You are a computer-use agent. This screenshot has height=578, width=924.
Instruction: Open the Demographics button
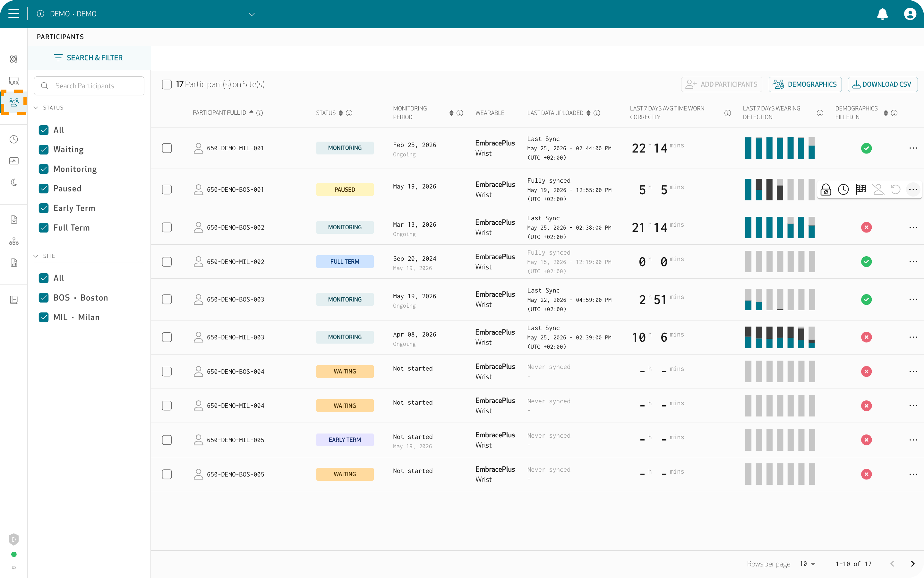(805, 84)
